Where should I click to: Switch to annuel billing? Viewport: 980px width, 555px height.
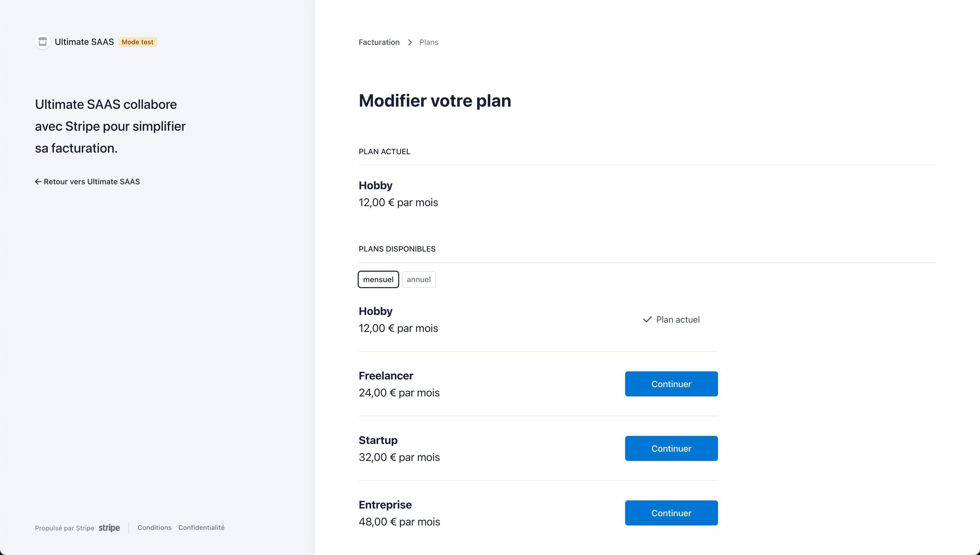[419, 279]
